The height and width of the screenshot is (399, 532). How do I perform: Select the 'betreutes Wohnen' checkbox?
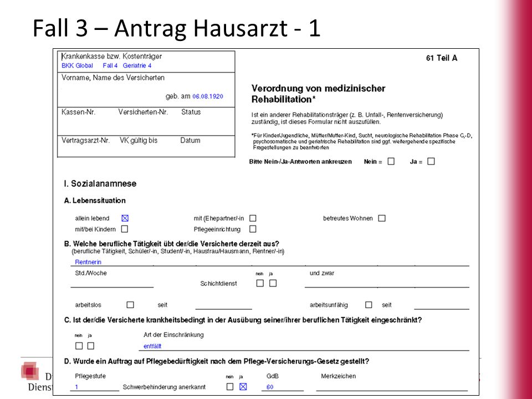pyautogui.click(x=382, y=218)
